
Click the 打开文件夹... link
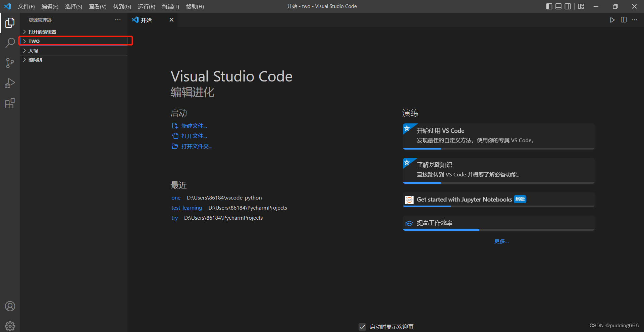point(197,146)
